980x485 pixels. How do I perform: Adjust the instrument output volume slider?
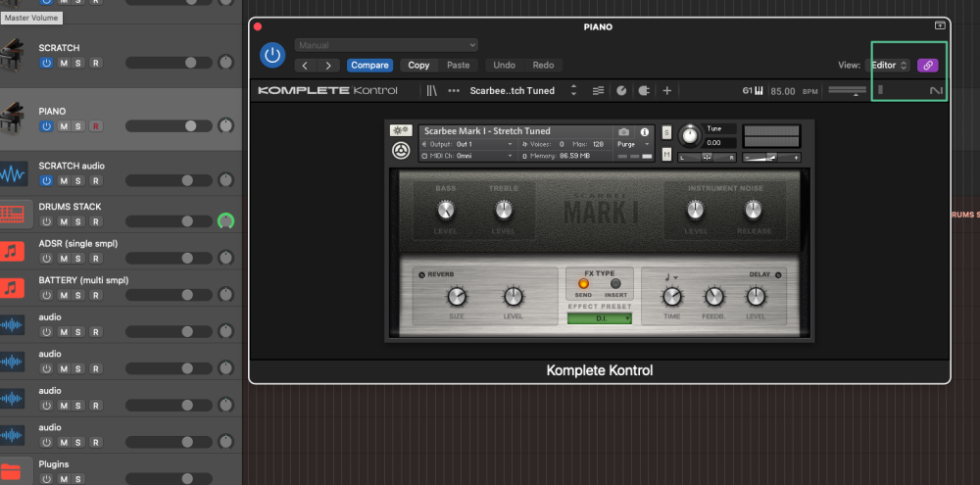pyautogui.click(x=771, y=158)
